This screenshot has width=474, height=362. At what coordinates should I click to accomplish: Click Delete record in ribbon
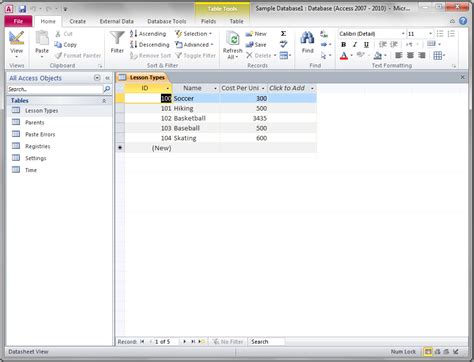tap(259, 55)
